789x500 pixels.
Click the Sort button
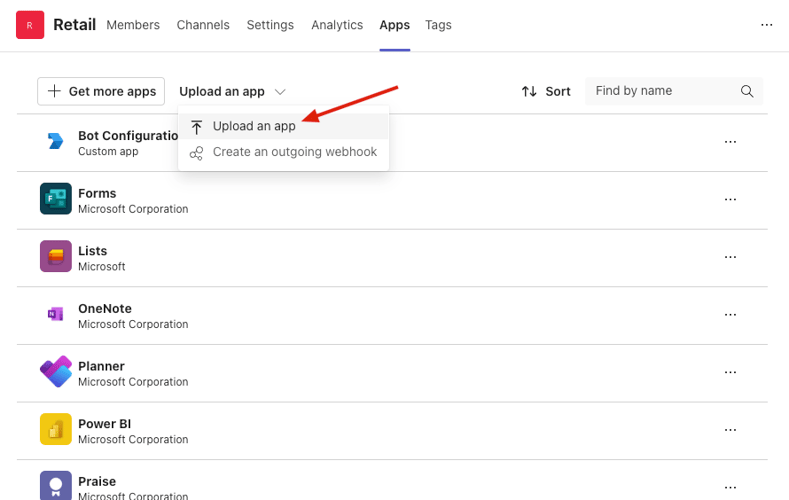point(546,91)
